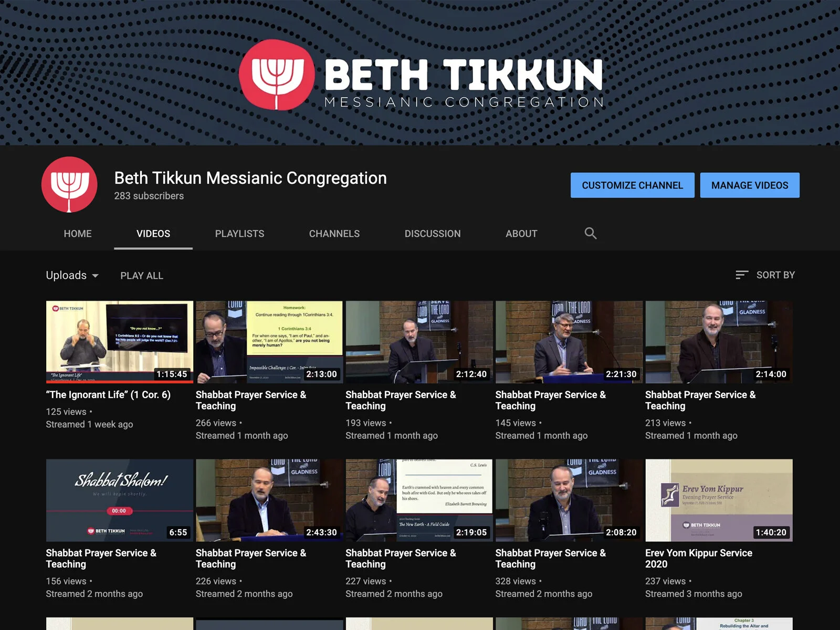
Task: Open the 2:13:00 Shabbat service thumbnail
Action: 269,342
